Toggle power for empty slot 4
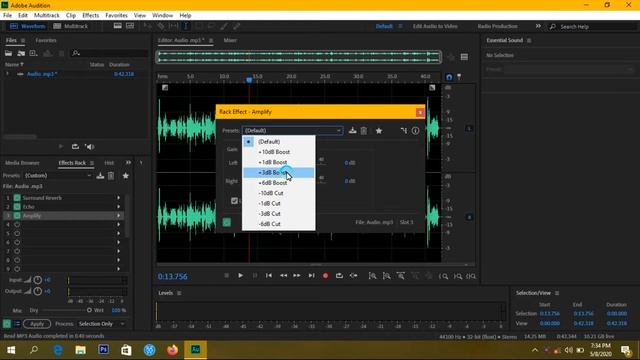This screenshot has height=360, width=640. [17, 224]
